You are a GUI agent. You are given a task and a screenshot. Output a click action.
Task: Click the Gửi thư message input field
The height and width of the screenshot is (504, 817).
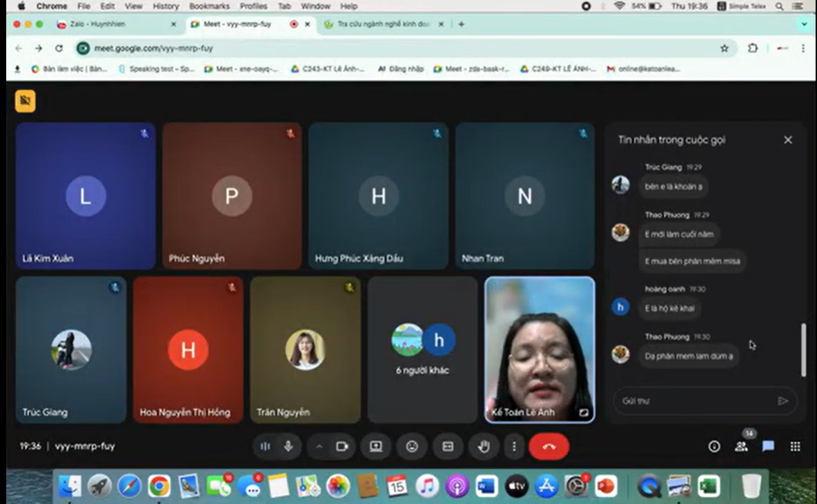tap(693, 401)
